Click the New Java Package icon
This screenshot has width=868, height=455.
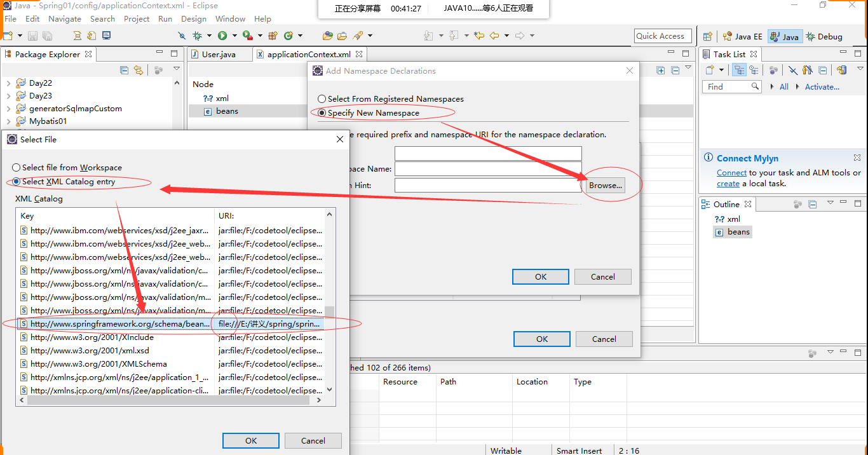point(273,36)
